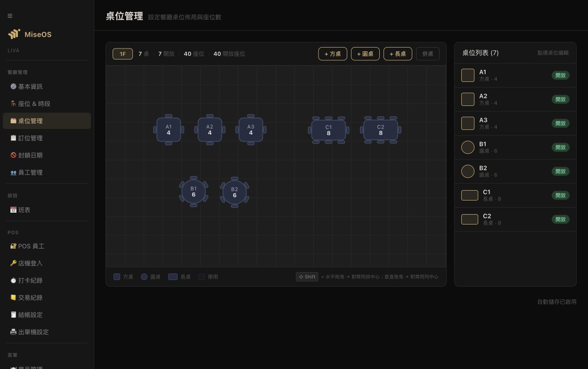Viewport: 588px width, 369px height.
Task: Select round table B1 on the floor plan
Action: tap(194, 192)
